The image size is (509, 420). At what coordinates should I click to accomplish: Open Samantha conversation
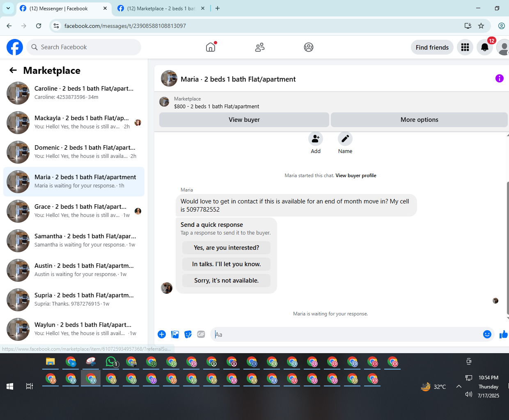74,241
